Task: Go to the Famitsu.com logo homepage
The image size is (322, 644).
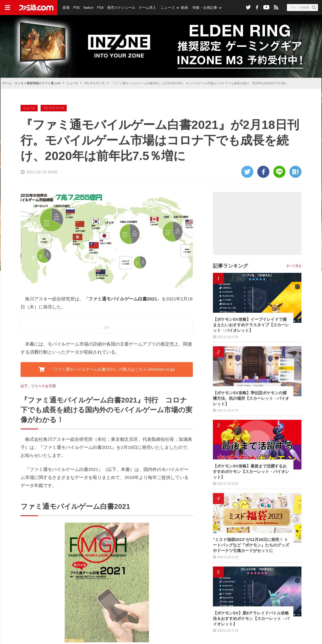Action: [36, 8]
